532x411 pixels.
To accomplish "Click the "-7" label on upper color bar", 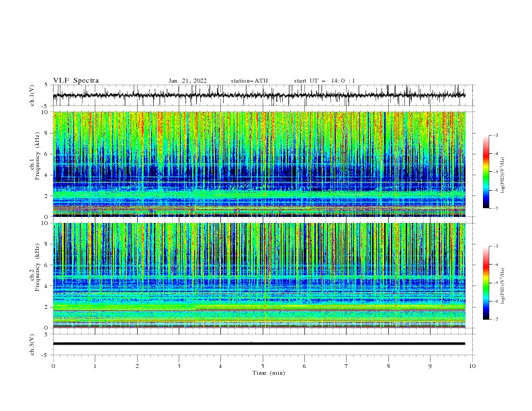I will pyautogui.click(x=496, y=208).
